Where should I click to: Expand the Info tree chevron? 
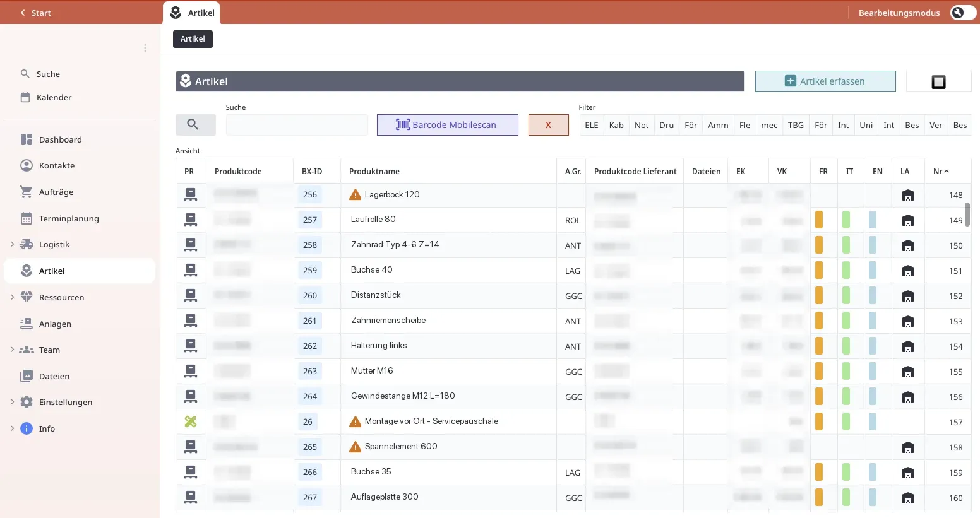[12, 428]
